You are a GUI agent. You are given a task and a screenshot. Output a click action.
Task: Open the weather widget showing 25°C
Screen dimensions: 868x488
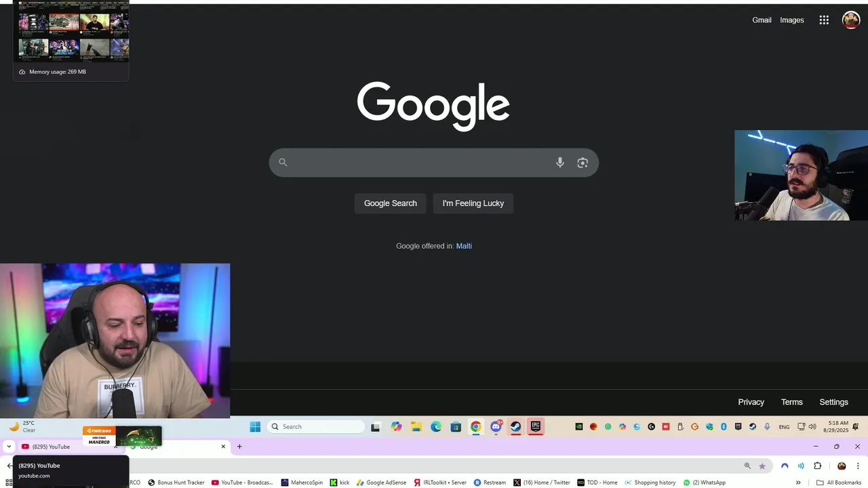click(x=22, y=426)
